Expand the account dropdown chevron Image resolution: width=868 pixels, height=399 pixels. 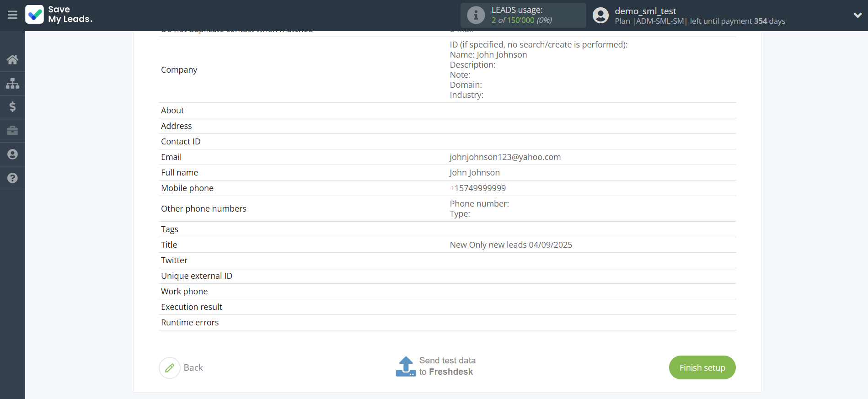(857, 15)
